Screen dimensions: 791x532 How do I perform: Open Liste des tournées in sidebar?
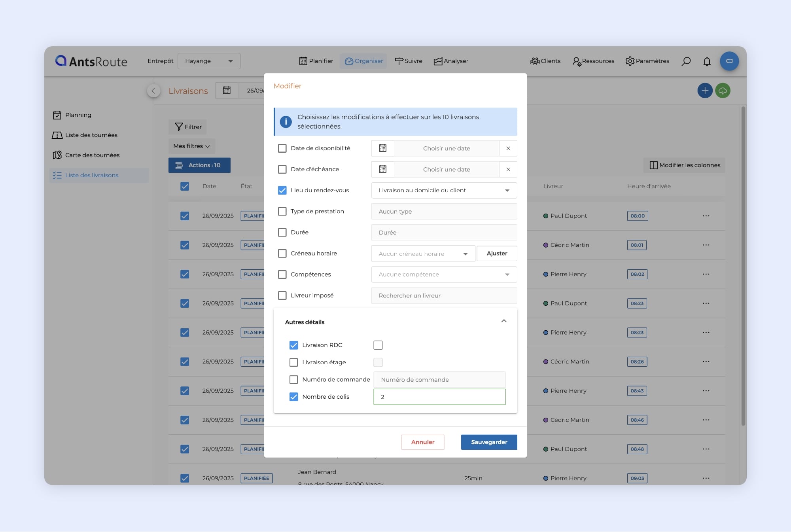pyautogui.click(x=91, y=135)
